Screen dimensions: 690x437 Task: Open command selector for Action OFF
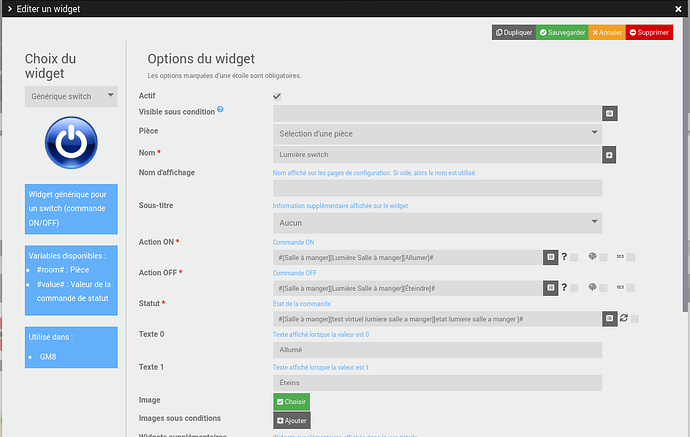coord(550,288)
